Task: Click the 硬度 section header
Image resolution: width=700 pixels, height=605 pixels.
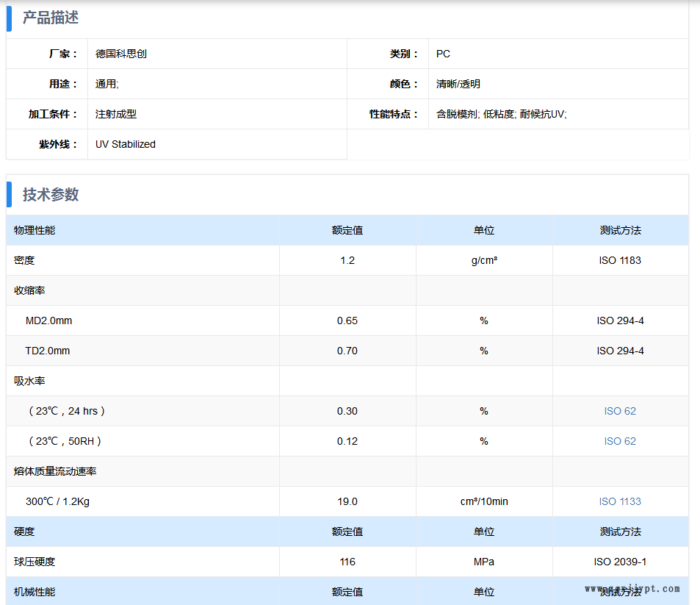Action: pyautogui.click(x=24, y=531)
